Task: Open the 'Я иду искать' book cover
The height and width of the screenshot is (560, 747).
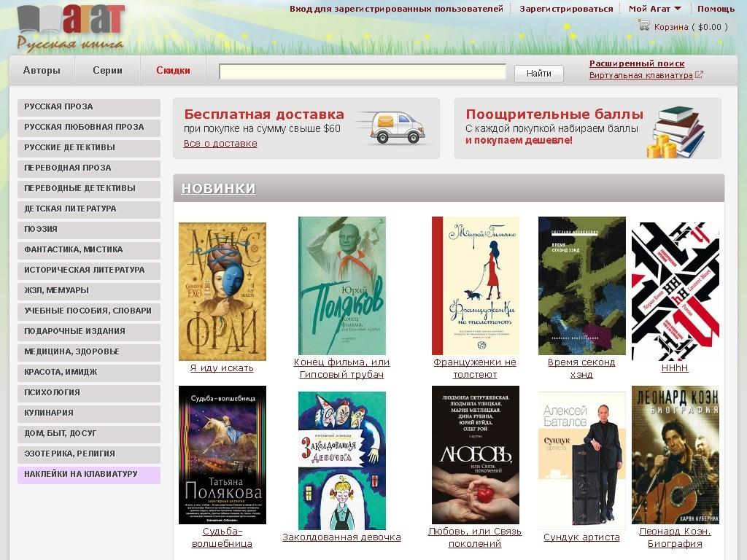Action: coord(222,291)
